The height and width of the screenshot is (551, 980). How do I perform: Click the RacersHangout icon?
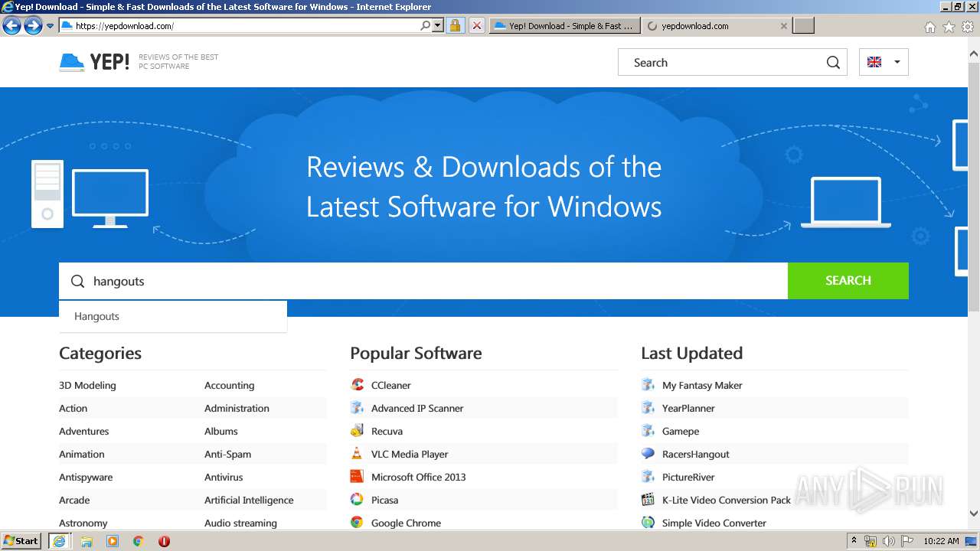coord(648,454)
